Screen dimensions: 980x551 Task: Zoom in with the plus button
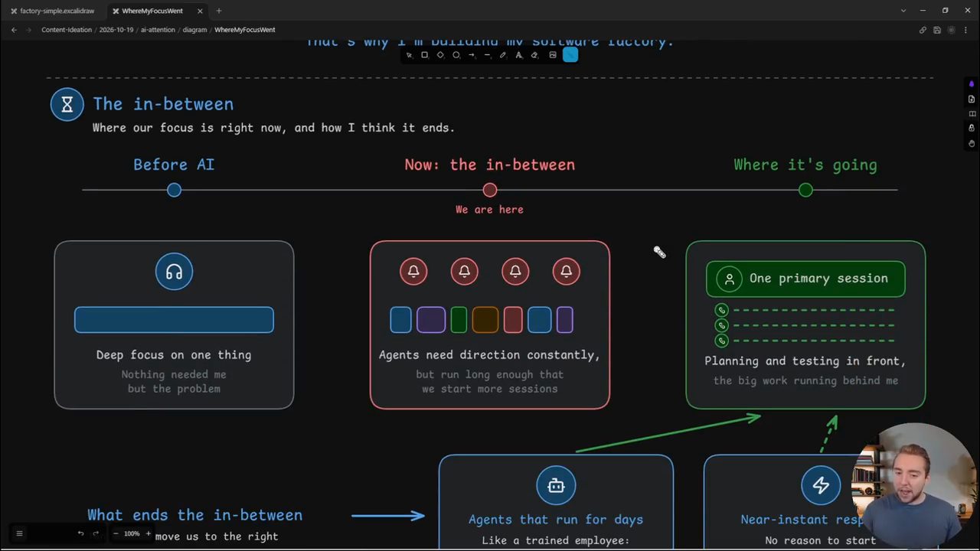(149, 533)
